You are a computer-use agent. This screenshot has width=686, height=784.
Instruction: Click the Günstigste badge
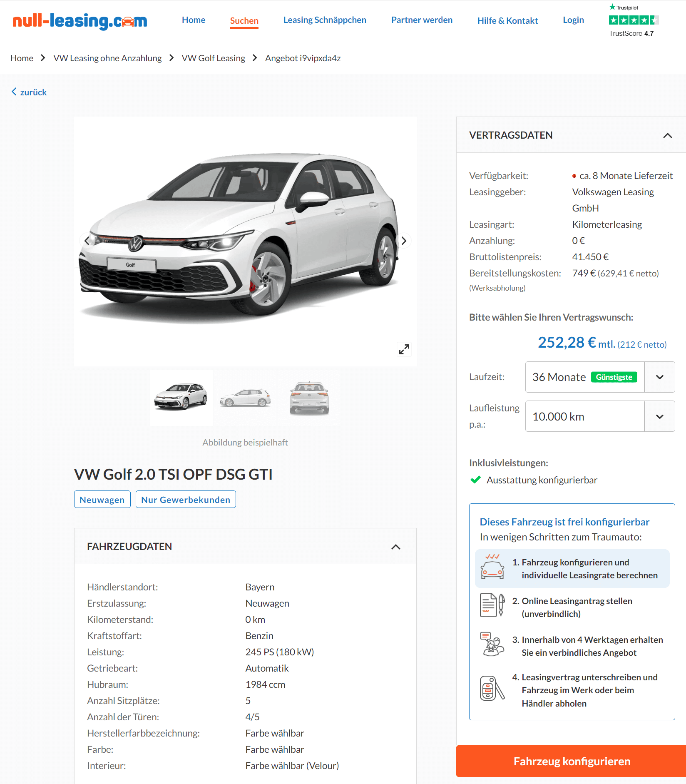click(x=614, y=377)
